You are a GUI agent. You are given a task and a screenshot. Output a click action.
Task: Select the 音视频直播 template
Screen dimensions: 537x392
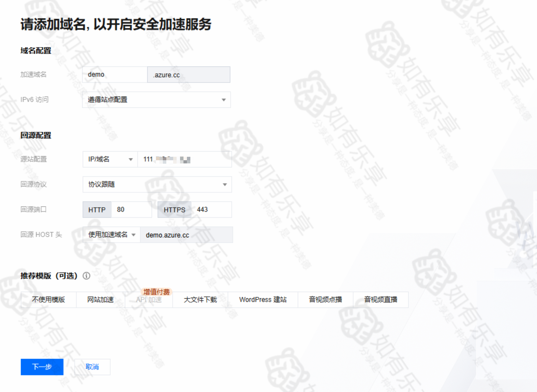click(x=380, y=300)
